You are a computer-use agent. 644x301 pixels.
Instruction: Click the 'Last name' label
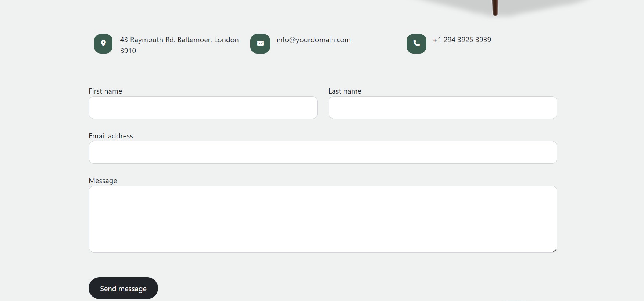[345, 91]
